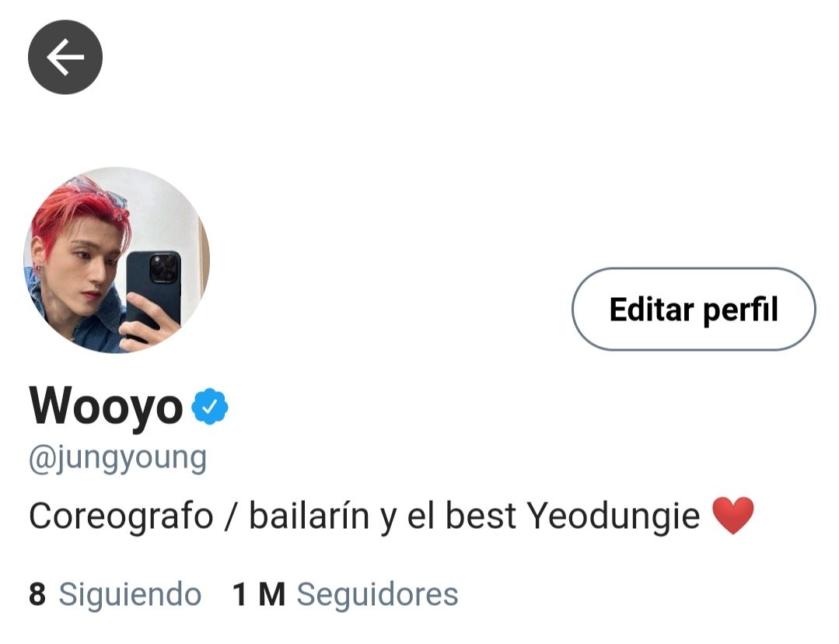Click the word best in the bio
This screenshot has height=644, width=839.
coord(481,516)
